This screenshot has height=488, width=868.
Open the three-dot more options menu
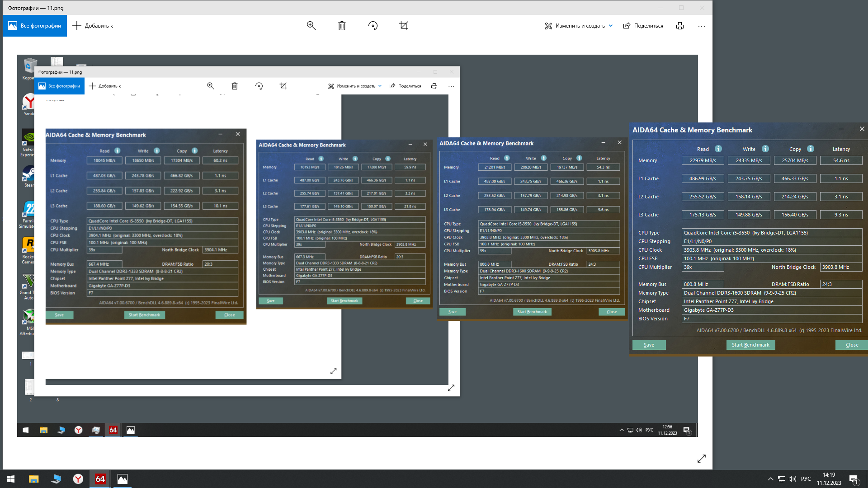coord(701,26)
